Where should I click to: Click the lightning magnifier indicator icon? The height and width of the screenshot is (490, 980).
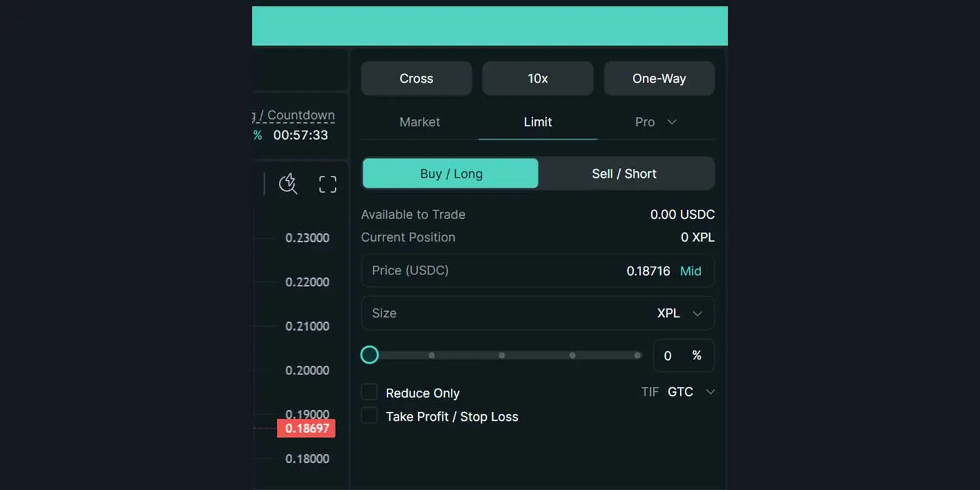click(288, 184)
